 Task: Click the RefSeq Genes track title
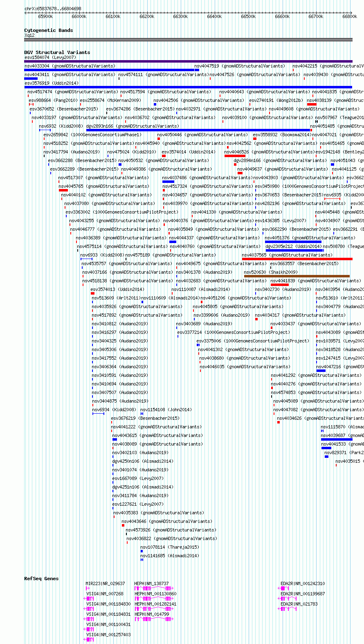click(41, 579)
